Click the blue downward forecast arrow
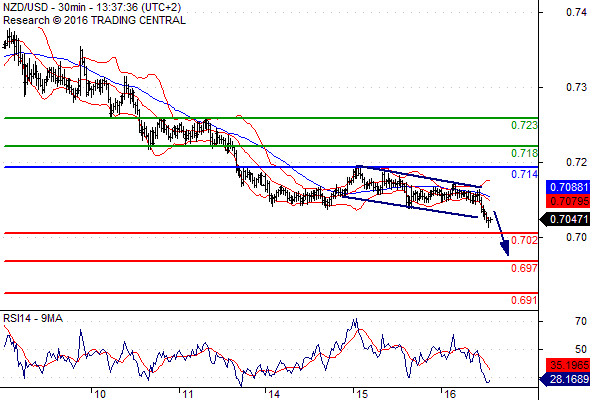590x400 pixels. 502,233
